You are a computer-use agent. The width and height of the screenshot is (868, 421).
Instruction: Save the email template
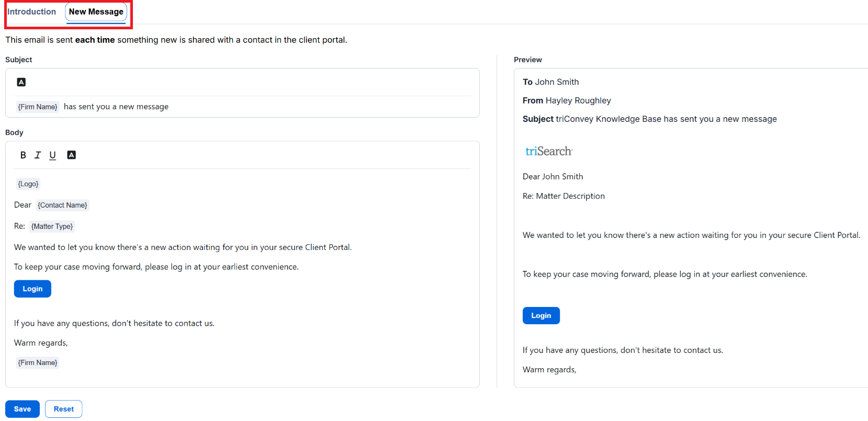tap(22, 409)
